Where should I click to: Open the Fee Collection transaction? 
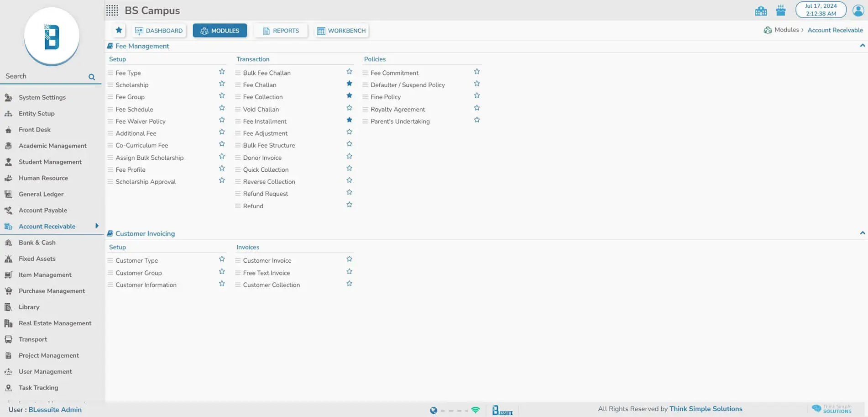262,97
